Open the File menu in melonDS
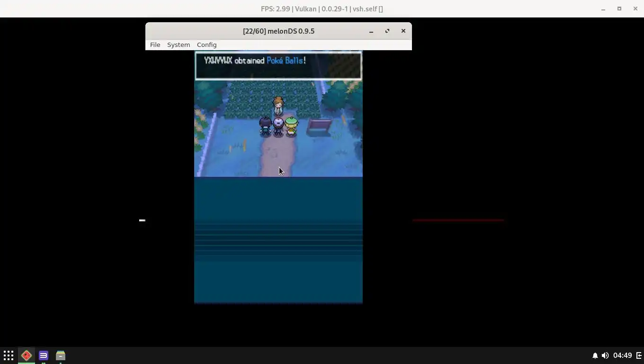 155,45
